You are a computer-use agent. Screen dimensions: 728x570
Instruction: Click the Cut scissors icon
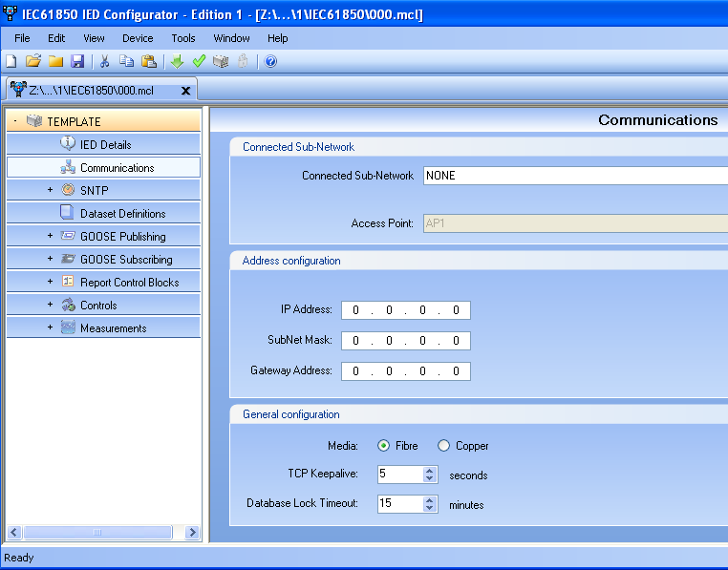[105, 61]
